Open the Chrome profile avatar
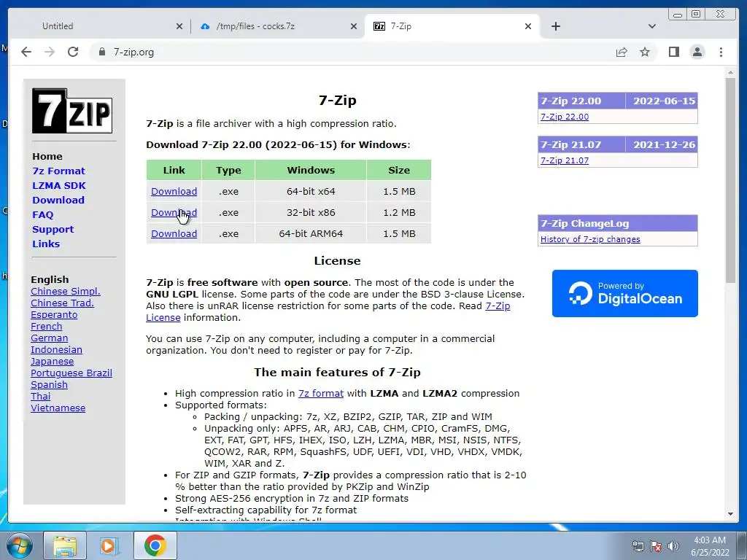The width and height of the screenshot is (747, 560). point(697,52)
